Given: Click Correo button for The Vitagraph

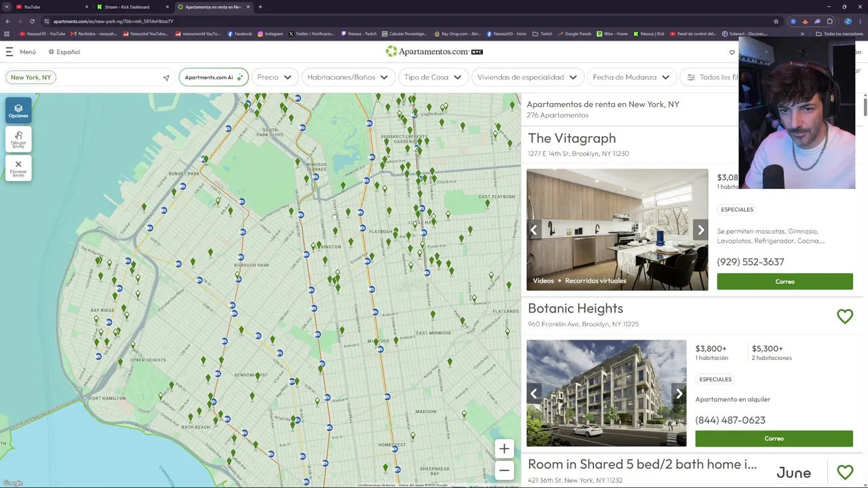Looking at the screenshot, I should (785, 281).
